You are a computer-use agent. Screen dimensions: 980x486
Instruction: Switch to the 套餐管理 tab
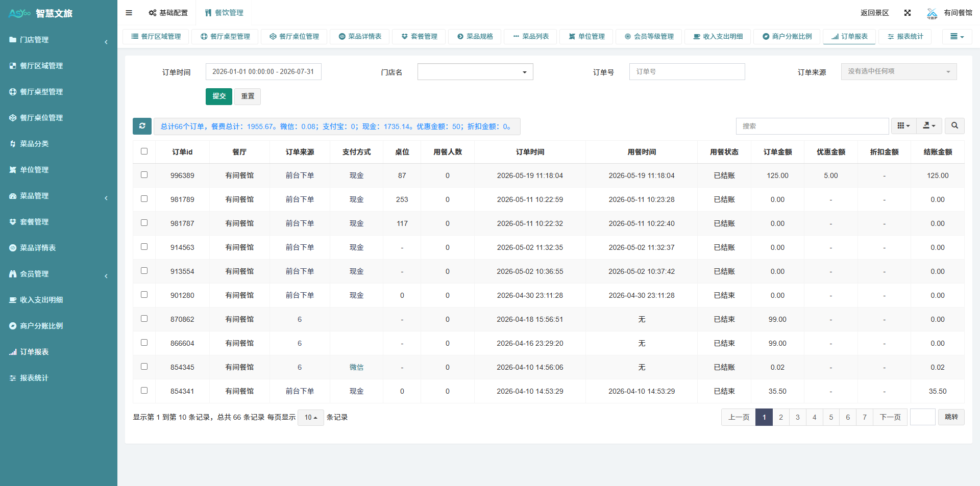click(419, 37)
